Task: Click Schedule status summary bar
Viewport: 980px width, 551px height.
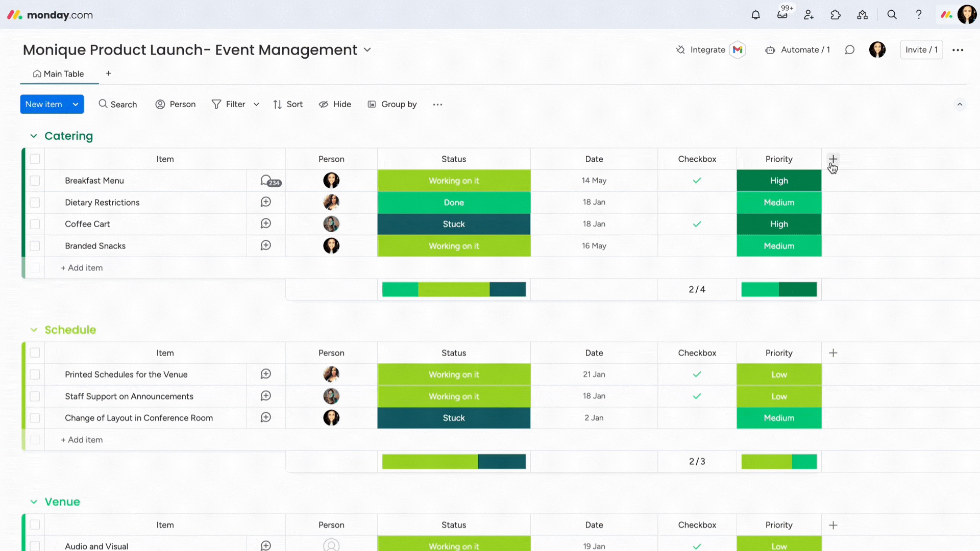Action: [x=454, y=461]
